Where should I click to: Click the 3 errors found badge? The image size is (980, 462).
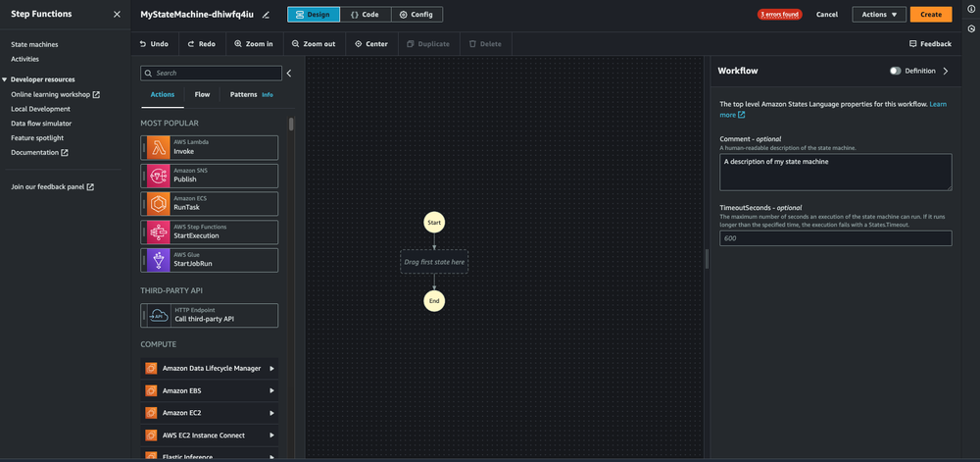click(779, 15)
